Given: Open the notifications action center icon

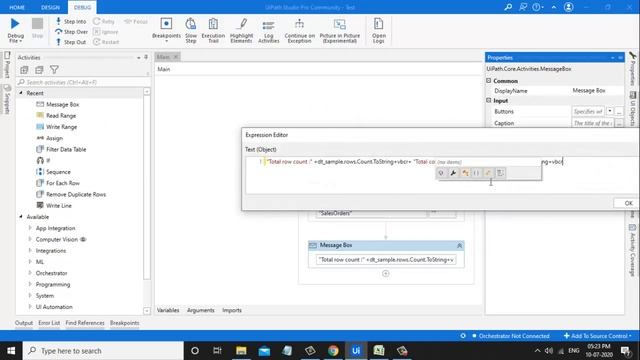Looking at the screenshot, I should point(625,351).
